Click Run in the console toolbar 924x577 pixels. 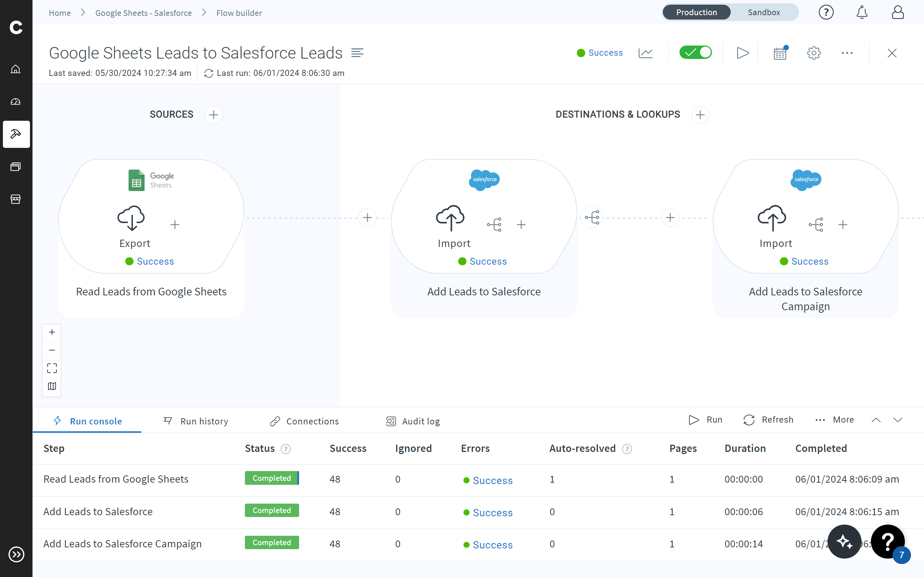tap(705, 419)
